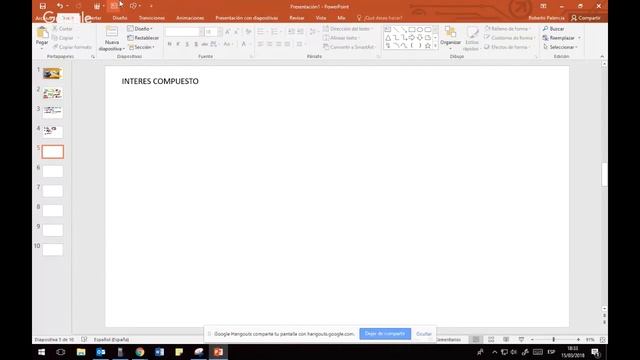Click the Undo arrow icon
The width and height of the screenshot is (640, 360).
click(60, 6)
